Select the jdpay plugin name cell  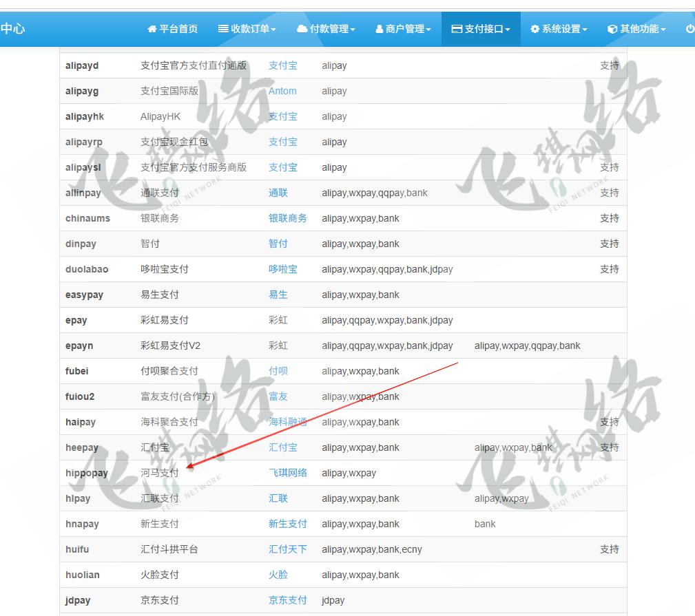click(78, 600)
